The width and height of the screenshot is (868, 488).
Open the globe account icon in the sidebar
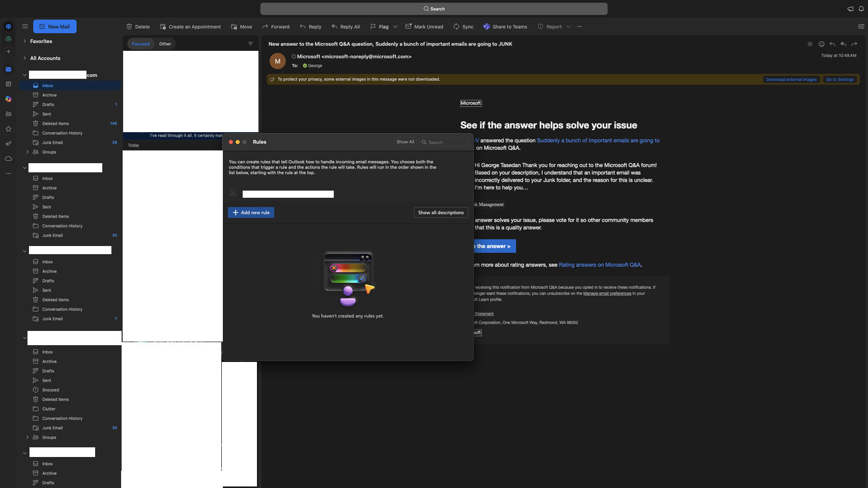(8, 26)
